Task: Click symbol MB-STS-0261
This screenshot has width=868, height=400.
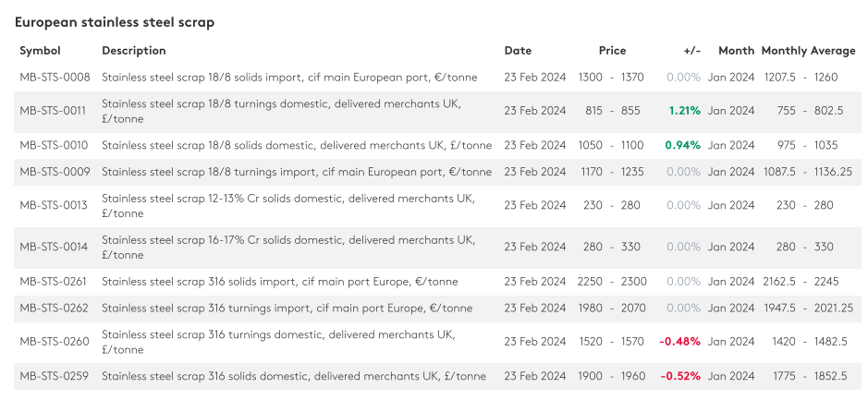Action: tap(54, 282)
